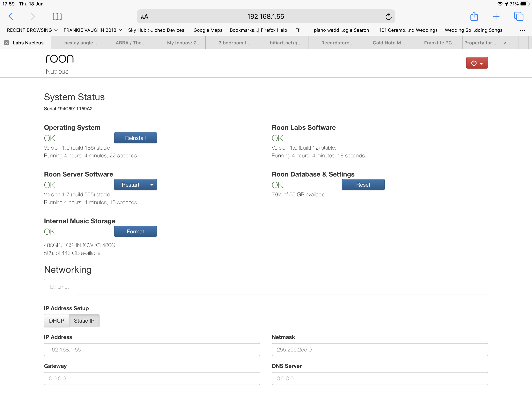Screen dimensions: 532x399
Task: Open the Safari share sheet icon
Action: 474,16
